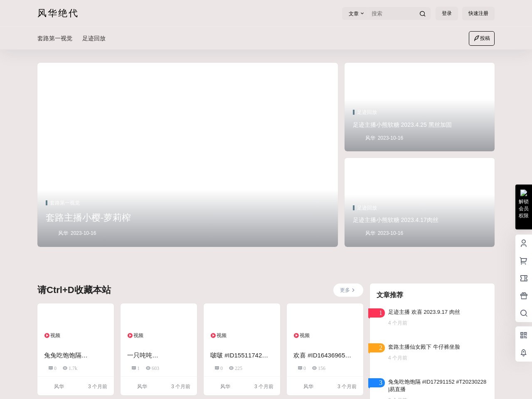Open recommended article 套路主播仙女殿下 牛仔裤坐脸
The height and width of the screenshot is (399, 532).
424,347
